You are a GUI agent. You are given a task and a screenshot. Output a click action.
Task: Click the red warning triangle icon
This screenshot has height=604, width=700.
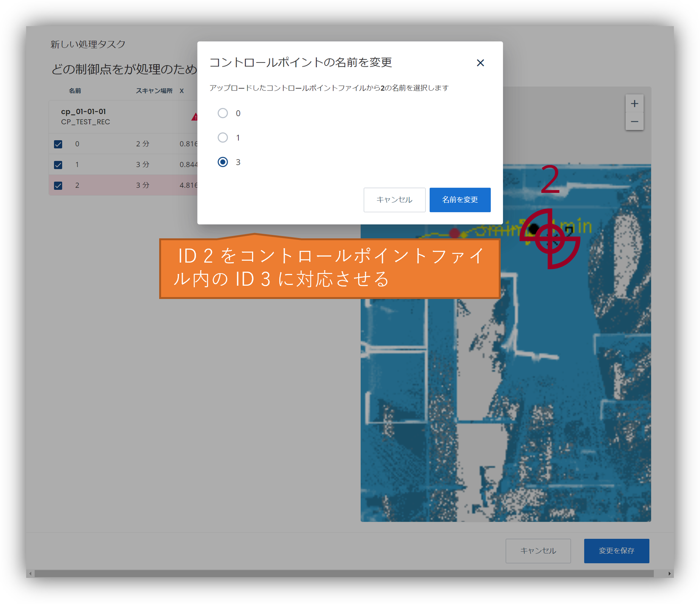194,117
